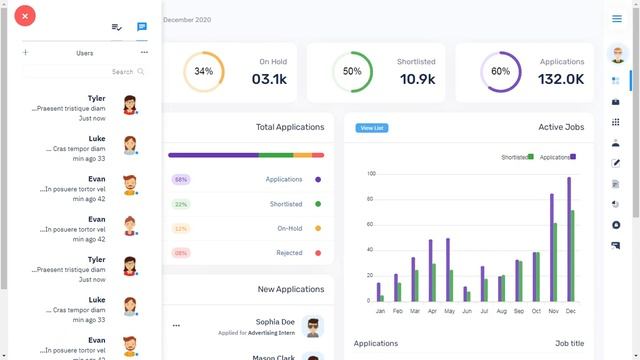Open the pie chart icon in the sidebar
Image resolution: width=640 pixels, height=360 pixels.
click(616, 204)
